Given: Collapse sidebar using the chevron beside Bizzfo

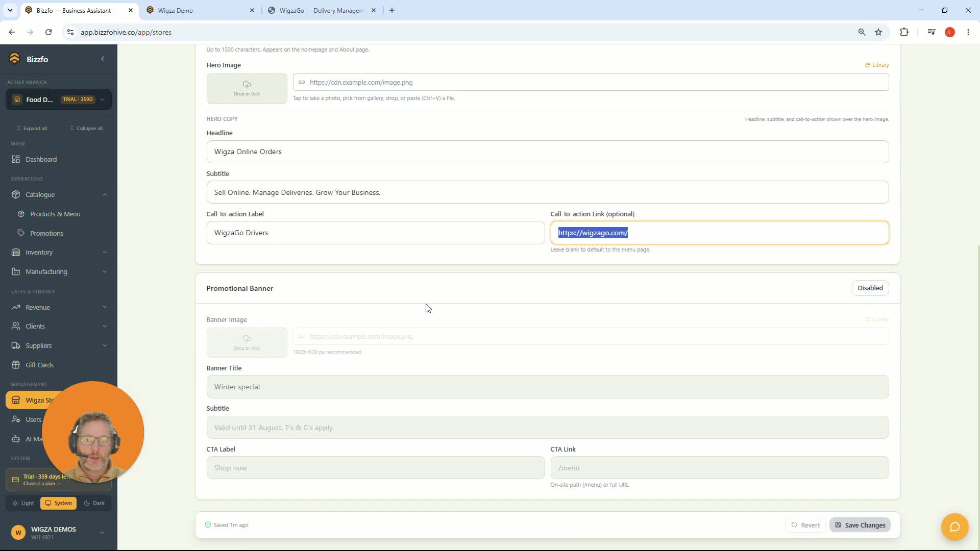Looking at the screenshot, I should [x=103, y=59].
